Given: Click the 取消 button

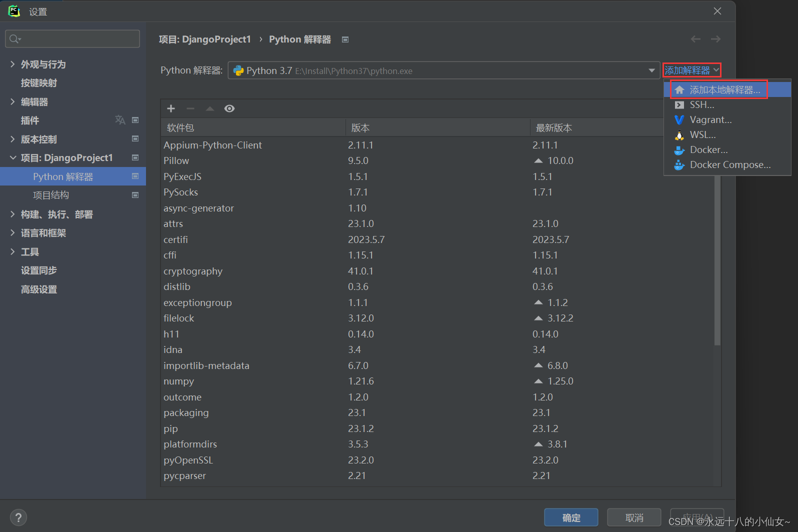Looking at the screenshot, I should pyautogui.click(x=634, y=517).
